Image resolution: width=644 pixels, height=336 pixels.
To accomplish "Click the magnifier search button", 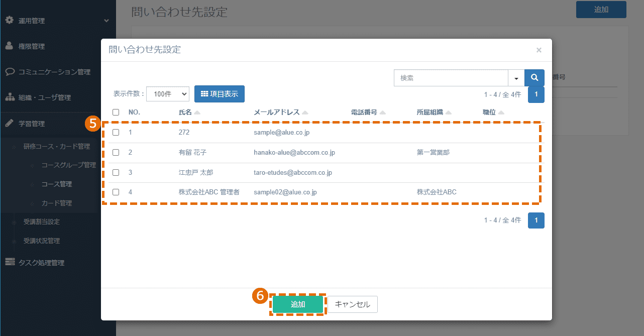I will [x=534, y=78].
